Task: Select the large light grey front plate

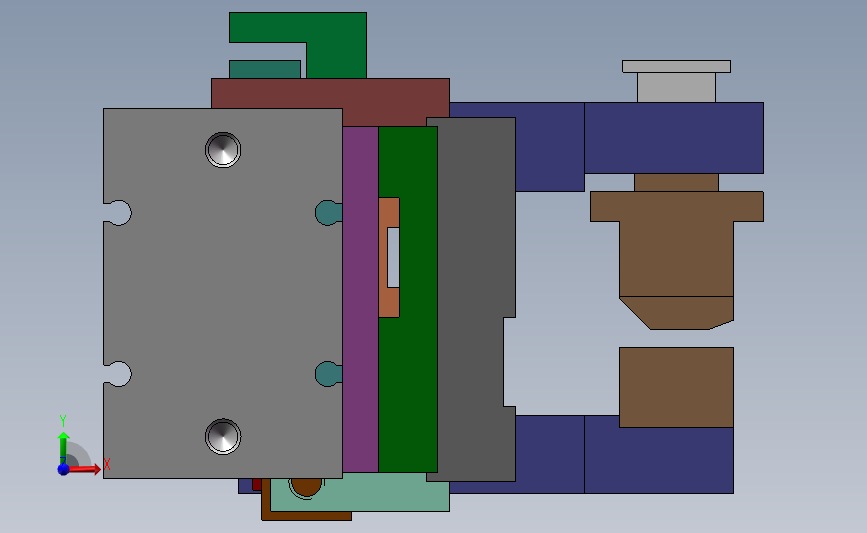Action: click(x=223, y=293)
